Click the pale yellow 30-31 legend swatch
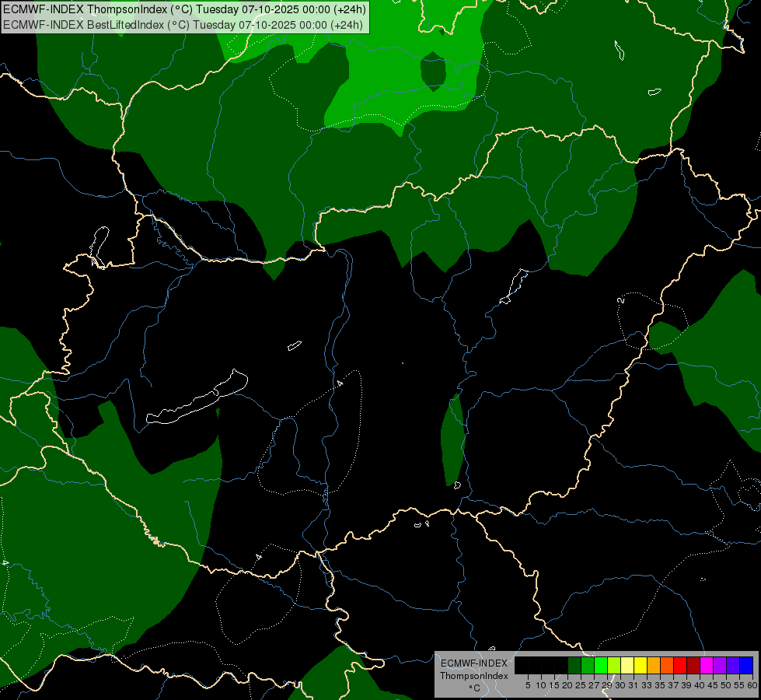Image resolution: width=761 pixels, height=700 pixels. coord(627,665)
